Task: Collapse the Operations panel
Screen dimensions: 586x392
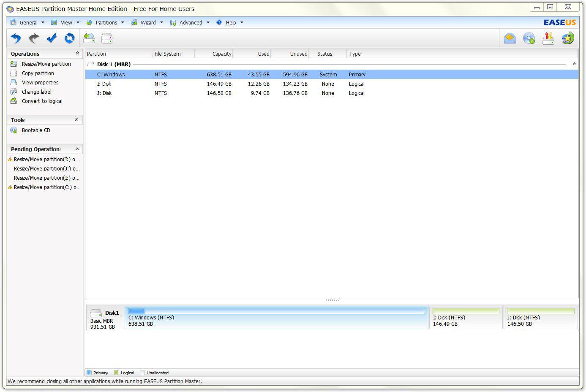Action: [77, 53]
